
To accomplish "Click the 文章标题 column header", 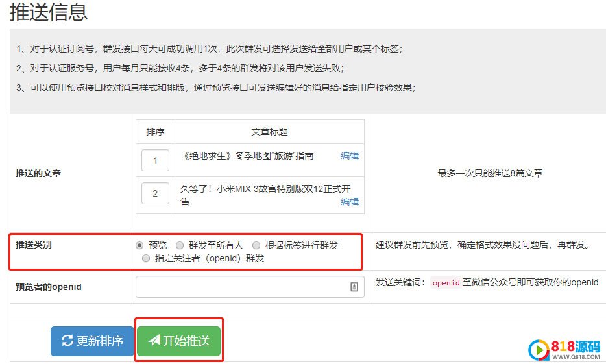I will [269, 132].
